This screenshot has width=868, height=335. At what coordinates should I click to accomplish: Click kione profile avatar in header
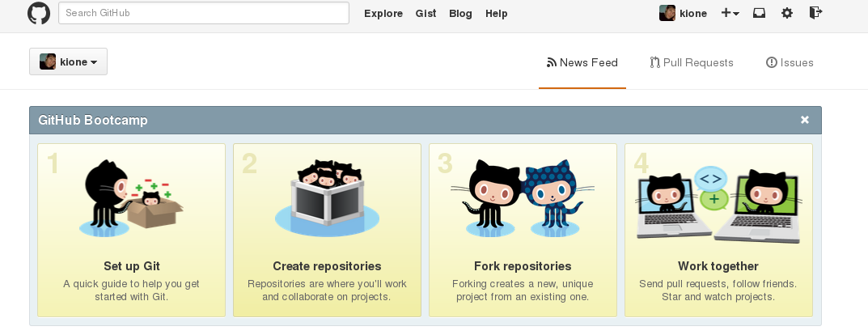coord(667,13)
